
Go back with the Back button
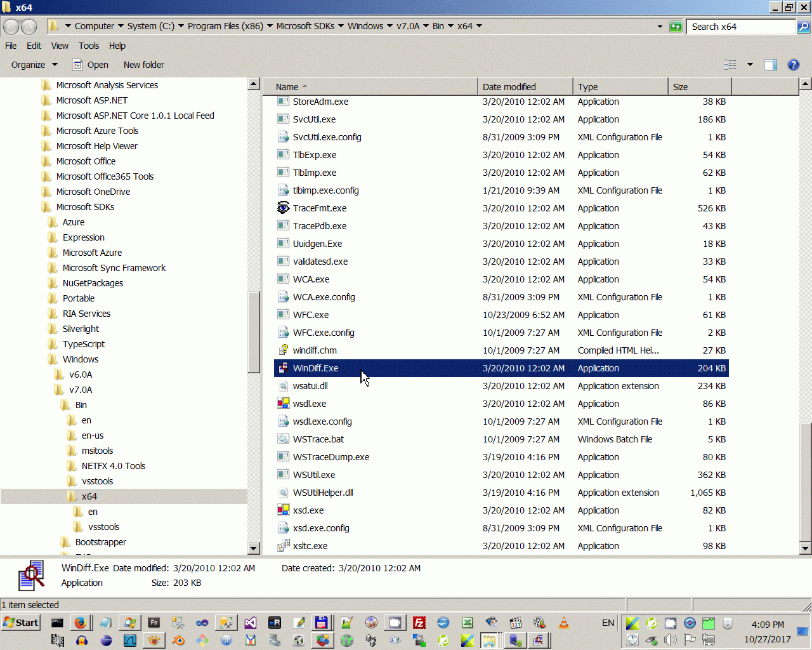[x=11, y=27]
